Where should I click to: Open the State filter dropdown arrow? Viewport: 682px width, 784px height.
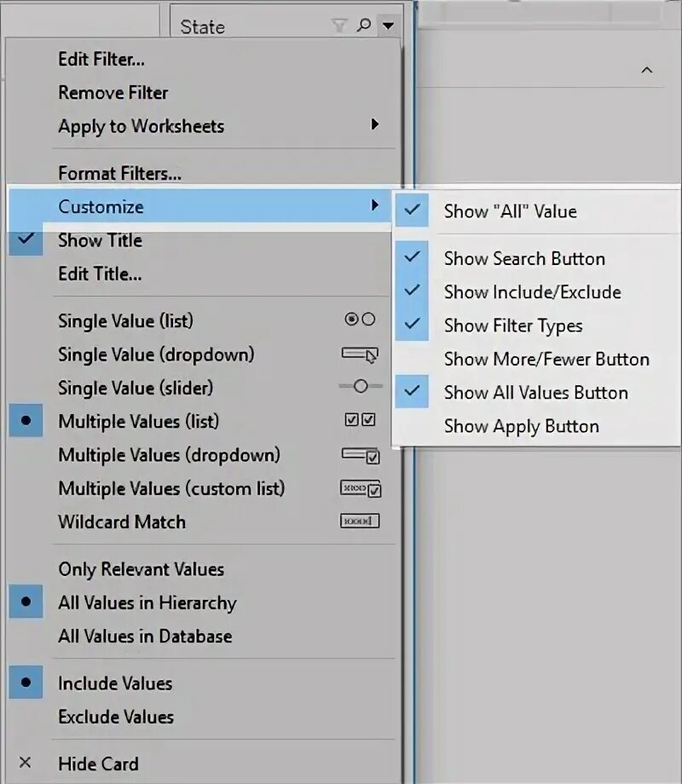pos(388,26)
